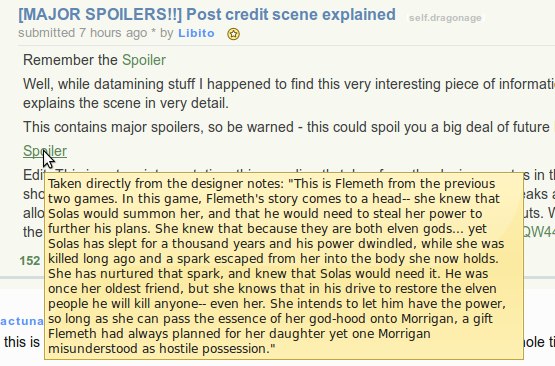Open the commenter profile starting with "actuna"
The image size is (555, 366).
[x=22, y=321]
